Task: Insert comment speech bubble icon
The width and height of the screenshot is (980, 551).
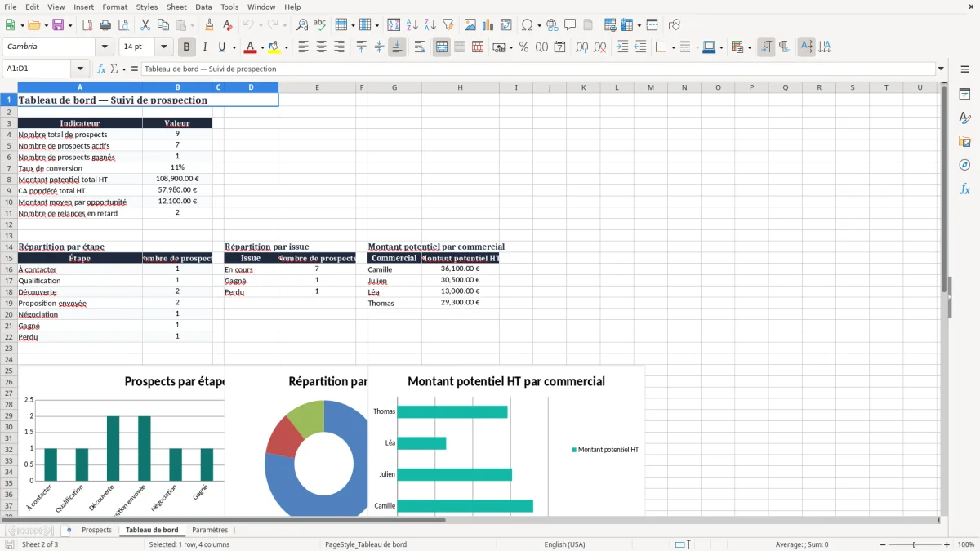Action: [x=570, y=25]
